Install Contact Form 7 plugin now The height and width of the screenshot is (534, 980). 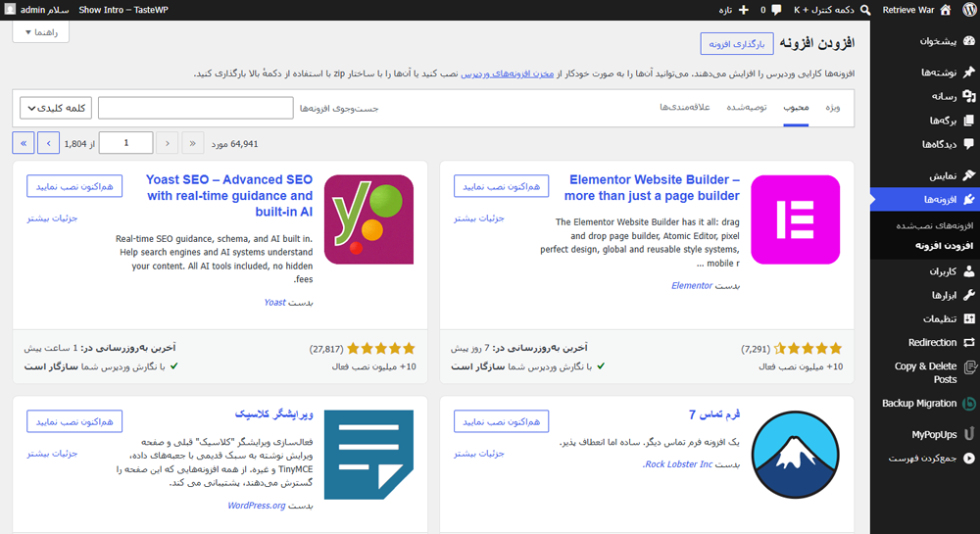(501, 421)
